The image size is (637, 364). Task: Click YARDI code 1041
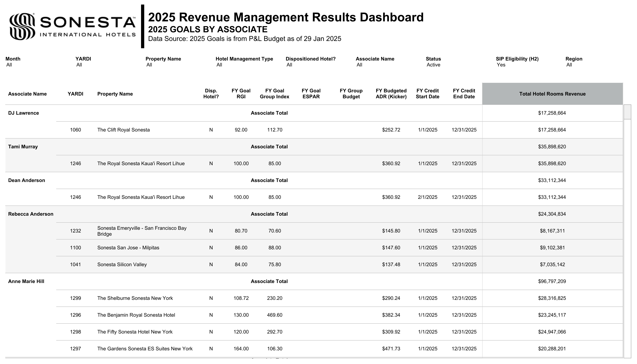tap(76, 265)
